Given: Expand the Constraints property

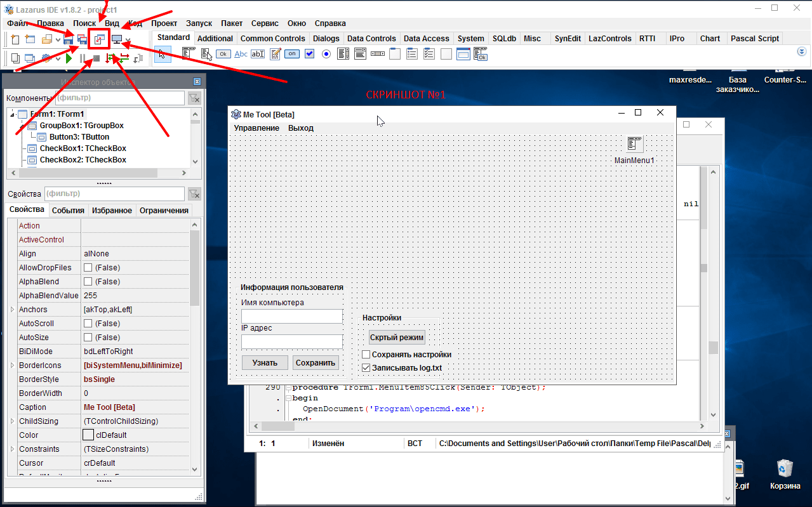Looking at the screenshot, I should (13, 449).
